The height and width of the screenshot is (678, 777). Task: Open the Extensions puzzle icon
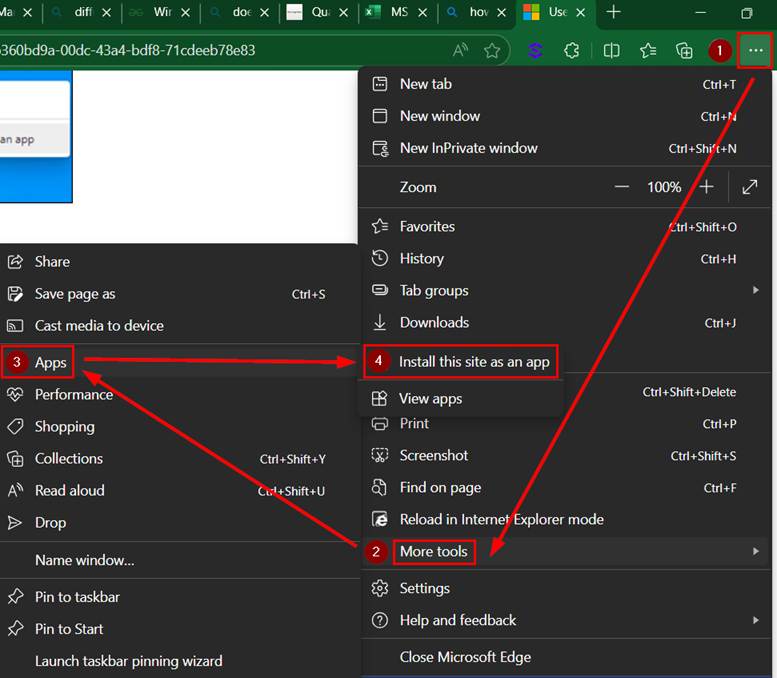(572, 50)
